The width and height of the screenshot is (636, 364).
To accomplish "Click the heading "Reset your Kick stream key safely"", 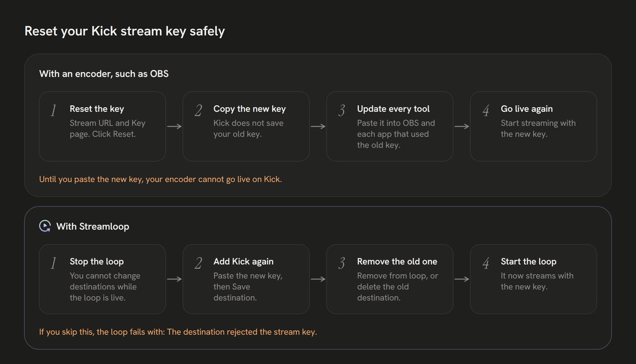I will tap(125, 31).
